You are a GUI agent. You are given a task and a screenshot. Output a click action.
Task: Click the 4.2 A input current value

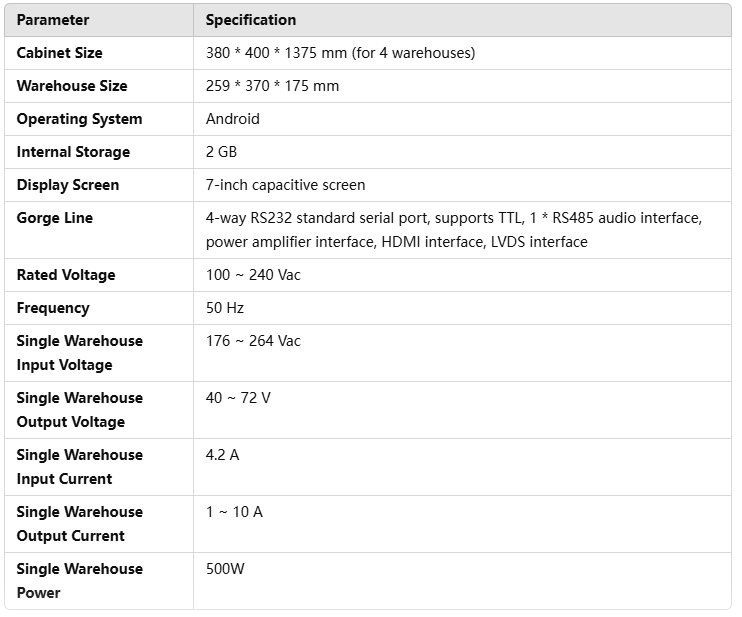(x=222, y=455)
